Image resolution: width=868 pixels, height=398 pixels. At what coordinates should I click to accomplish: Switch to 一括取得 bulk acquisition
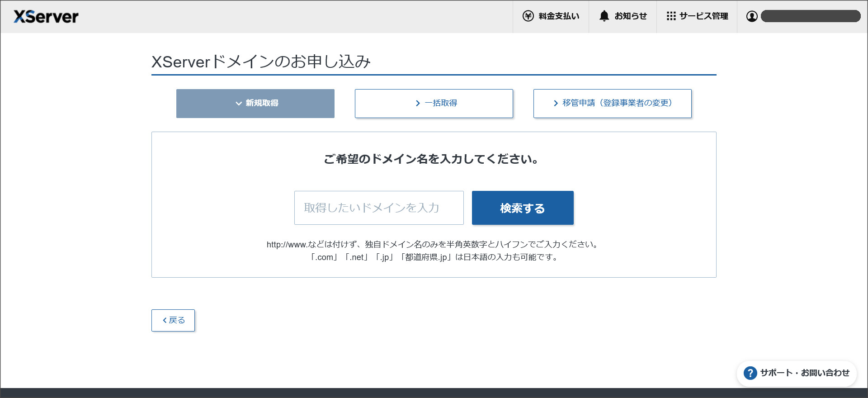point(434,104)
